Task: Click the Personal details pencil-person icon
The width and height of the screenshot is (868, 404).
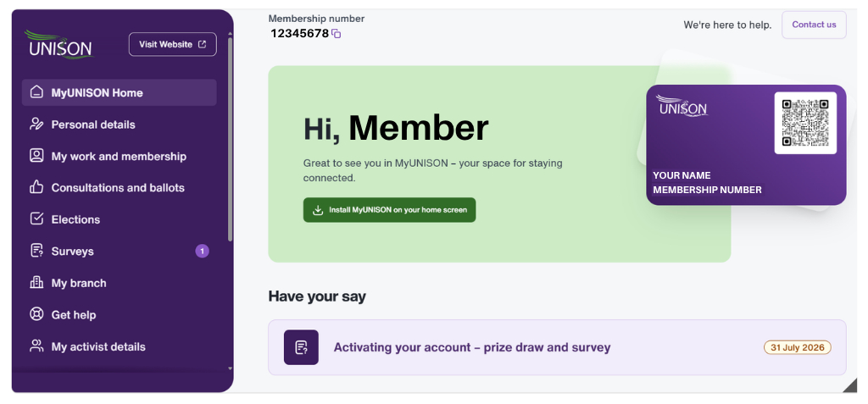Action: (36, 124)
